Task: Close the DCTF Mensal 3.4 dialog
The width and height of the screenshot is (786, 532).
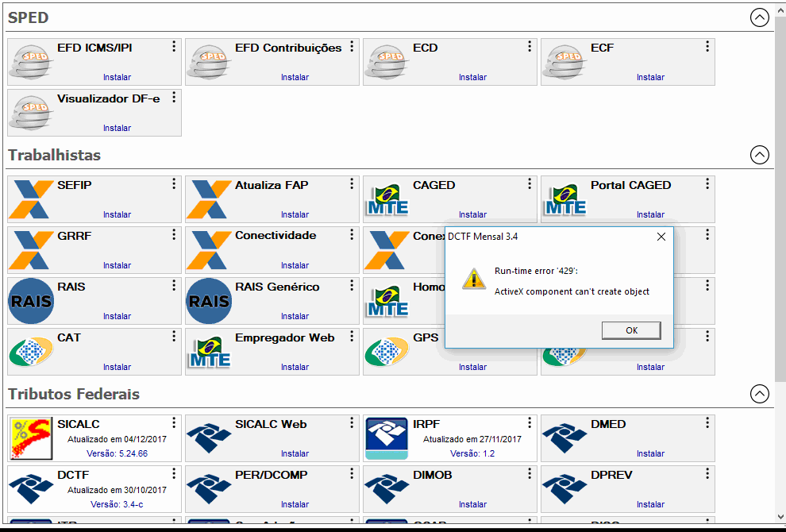Action: pyautogui.click(x=661, y=237)
